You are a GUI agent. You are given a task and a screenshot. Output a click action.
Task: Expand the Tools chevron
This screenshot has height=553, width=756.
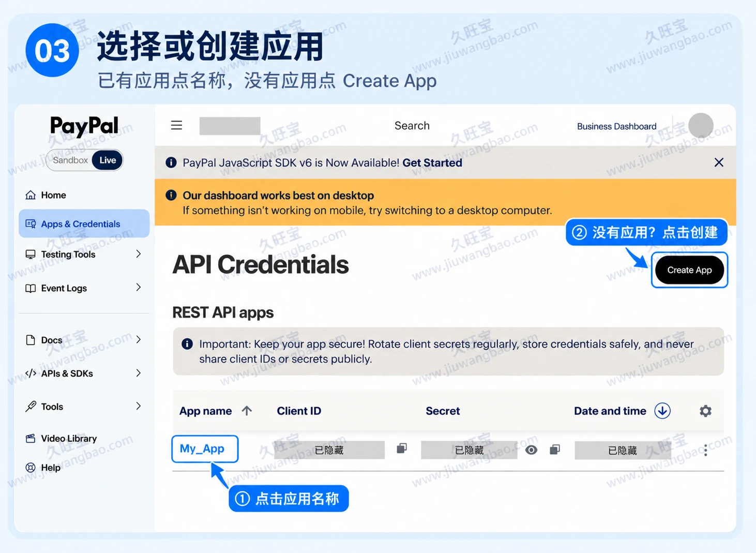click(x=138, y=406)
